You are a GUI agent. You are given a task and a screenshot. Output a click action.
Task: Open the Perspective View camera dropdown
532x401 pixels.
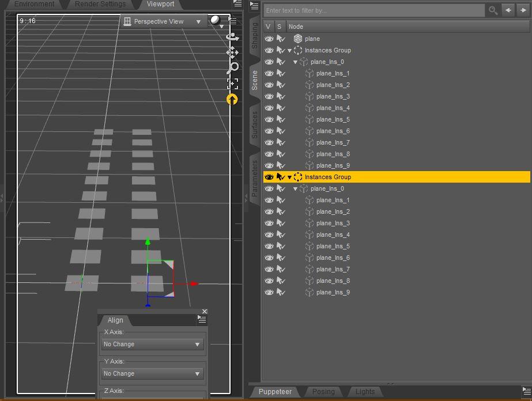[x=163, y=21]
